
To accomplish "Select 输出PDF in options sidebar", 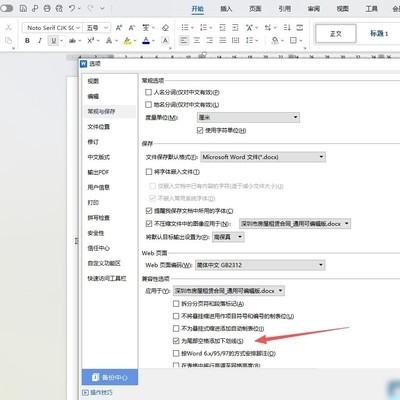I will [98, 172].
